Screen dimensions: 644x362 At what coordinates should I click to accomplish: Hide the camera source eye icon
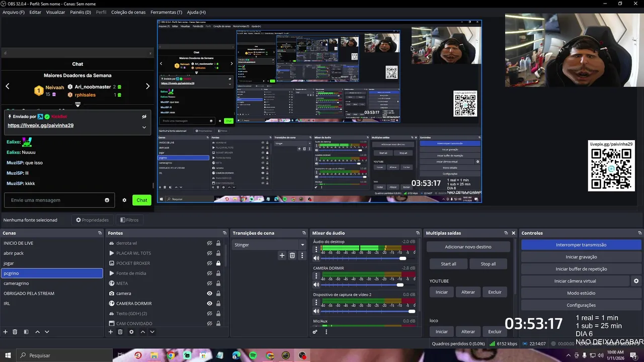click(x=209, y=294)
